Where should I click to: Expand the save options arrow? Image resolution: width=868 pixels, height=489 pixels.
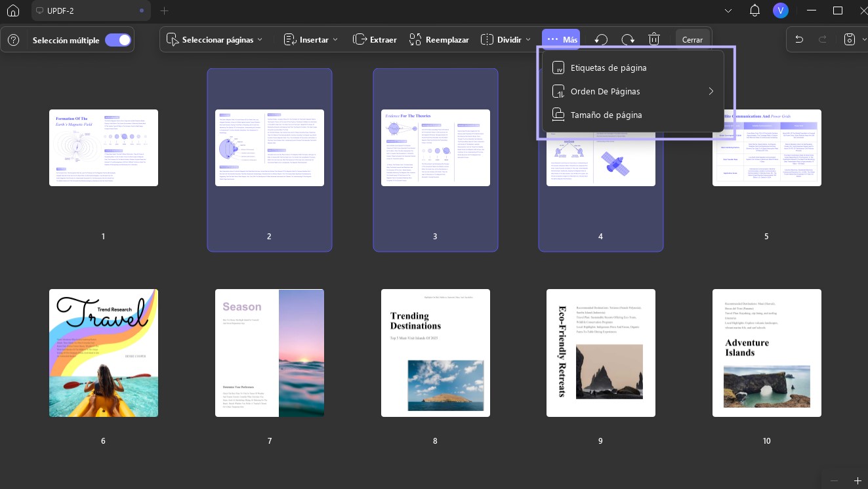864,40
